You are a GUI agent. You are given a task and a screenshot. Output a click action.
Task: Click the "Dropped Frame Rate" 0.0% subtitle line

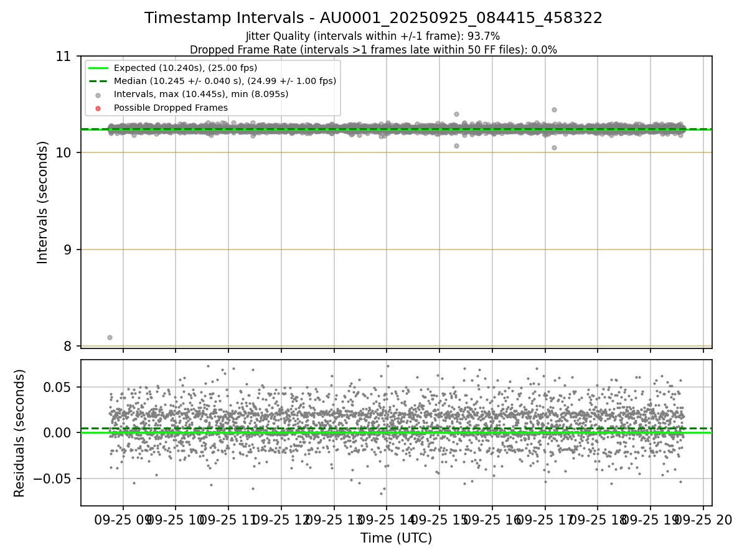374,50
